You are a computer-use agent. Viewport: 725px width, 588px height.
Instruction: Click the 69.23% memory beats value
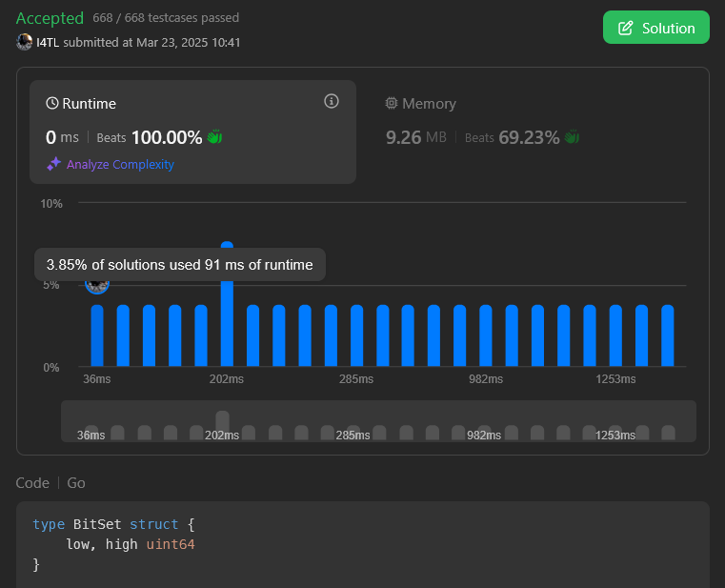[529, 137]
